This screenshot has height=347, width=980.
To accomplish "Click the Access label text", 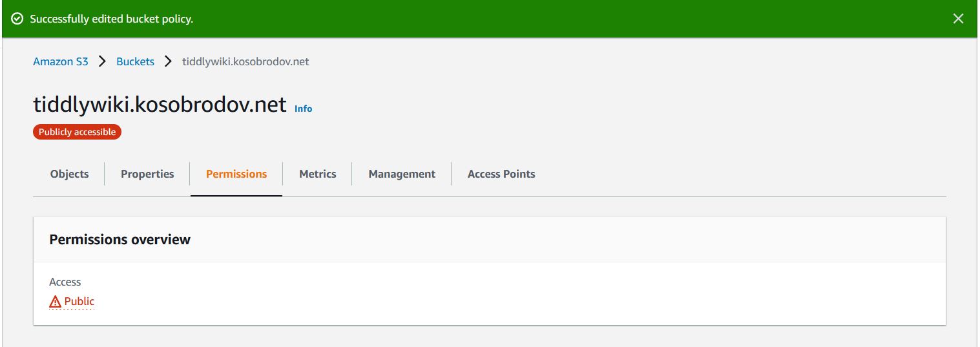I will point(65,282).
